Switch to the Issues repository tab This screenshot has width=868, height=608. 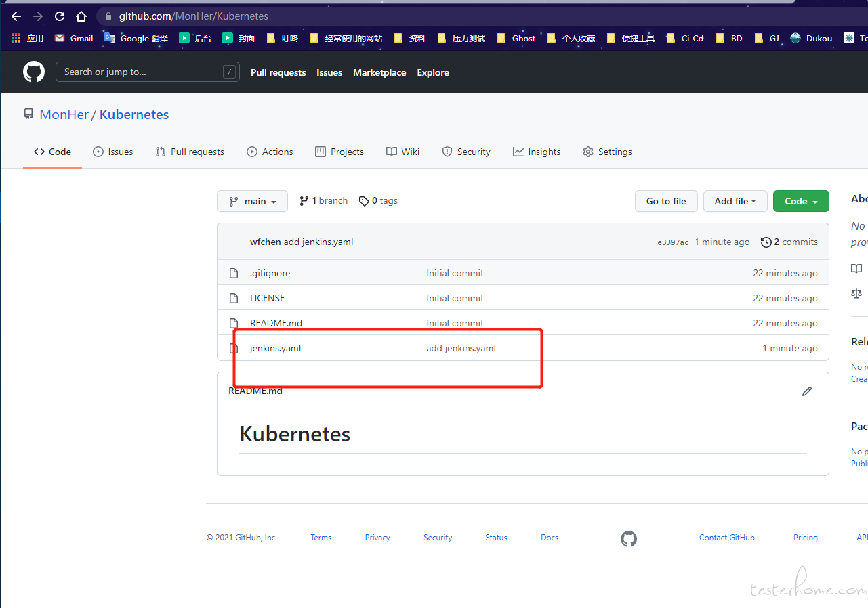click(113, 152)
